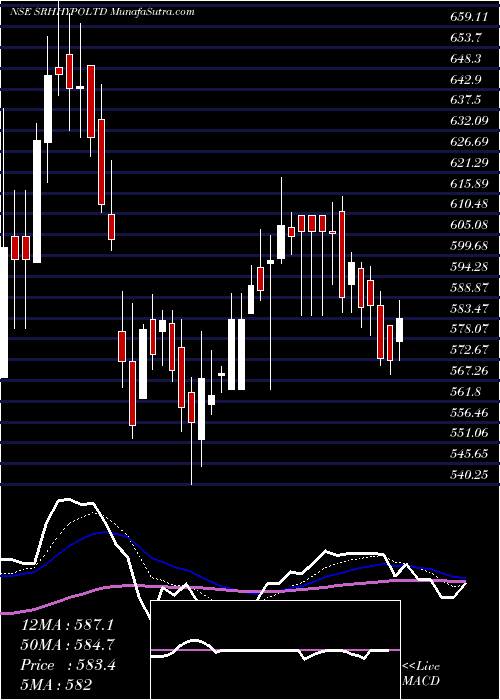The image size is (500, 700).
Task: Click the 556.46 price axis label
Action: pyautogui.click(x=467, y=412)
